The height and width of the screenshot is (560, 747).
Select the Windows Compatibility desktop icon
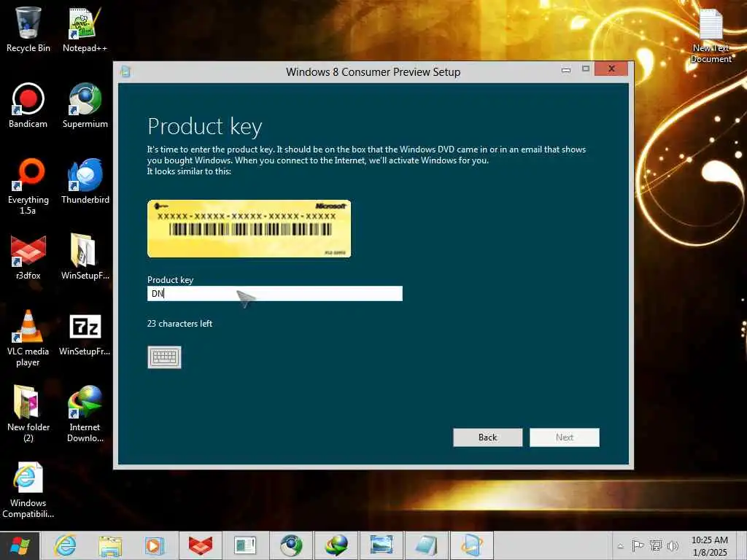28,490
